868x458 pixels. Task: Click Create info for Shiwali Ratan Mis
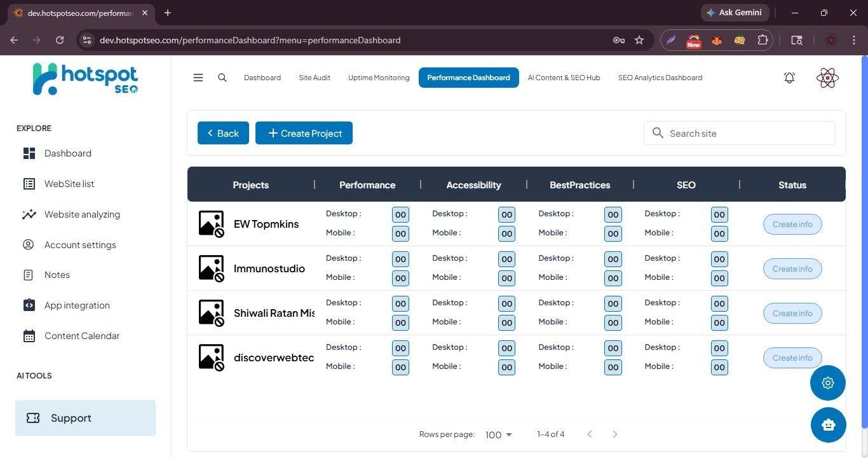point(792,313)
